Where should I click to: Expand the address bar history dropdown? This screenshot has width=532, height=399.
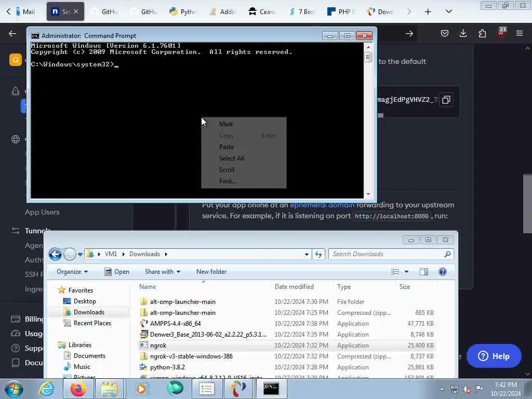307,254
